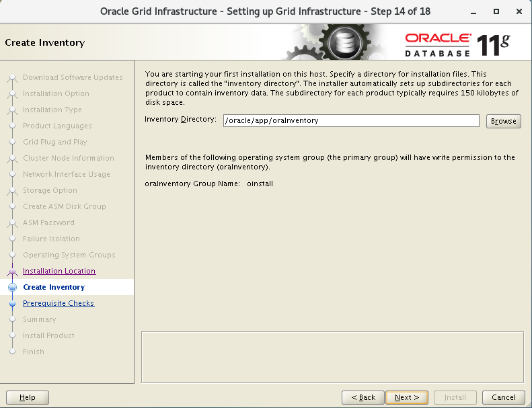This screenshot has width=532, height=408.
Task: Maximize the installer window
Action: (496, 11)
